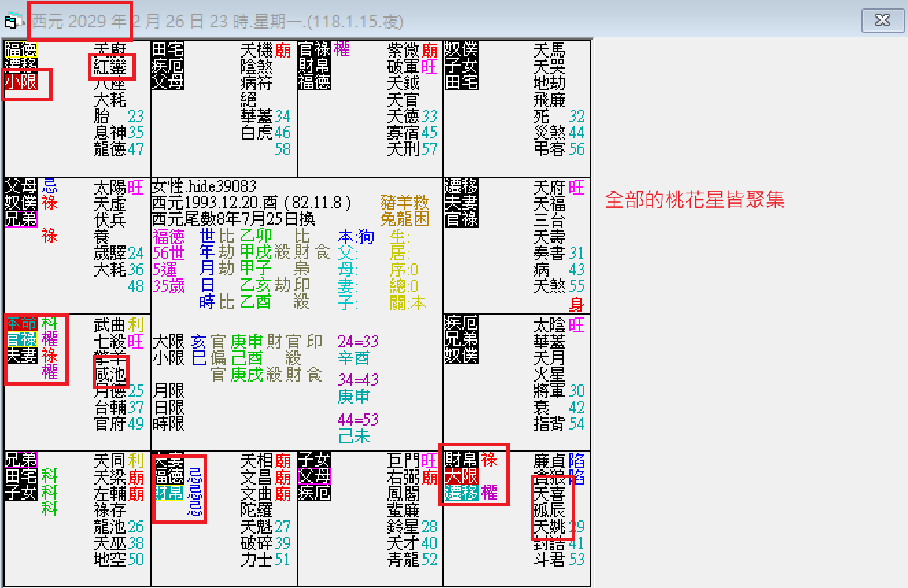Viewport: 908px width, 588px height.
Task: Click the red note 全部的桃花星皆聚集
Action: (x=696, y=199)
